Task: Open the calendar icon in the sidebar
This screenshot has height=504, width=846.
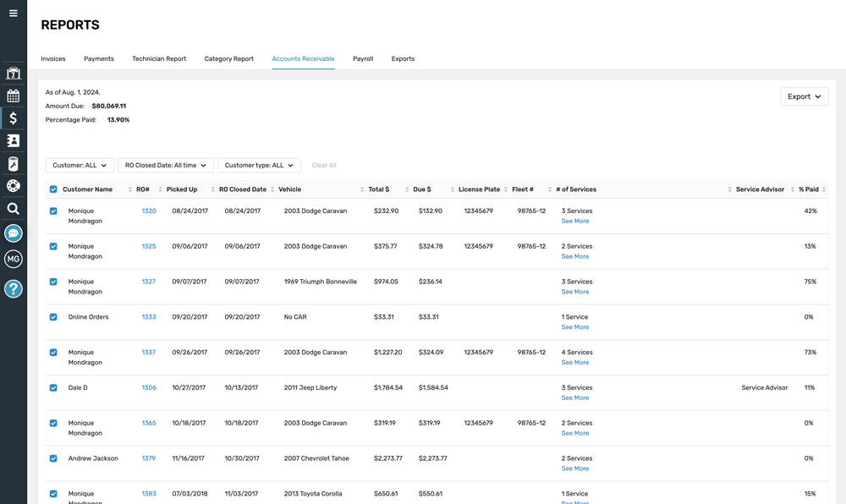Action: click(x=14, y=96)
